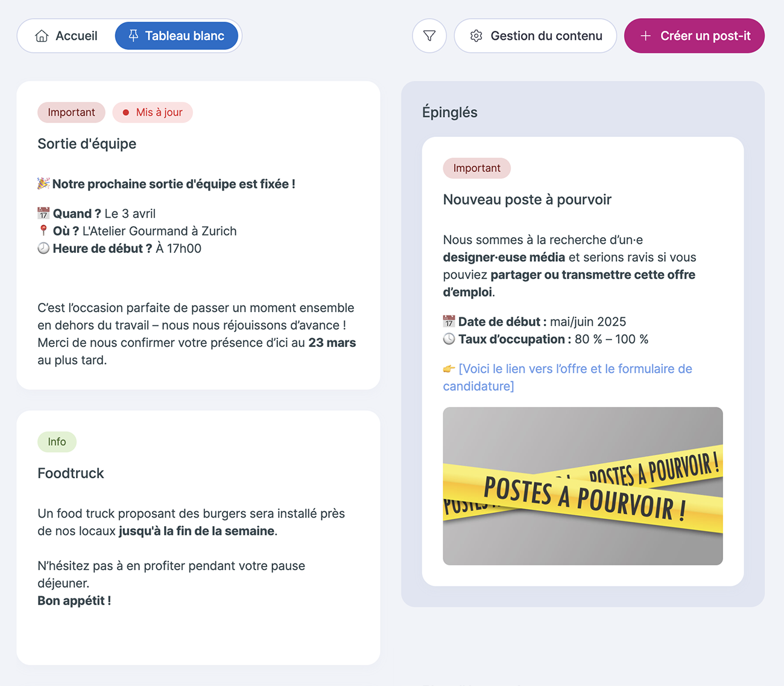Click the pin icon in Tableau blanc
Viewport: 784px width, 686px height.
pos(133,36)
